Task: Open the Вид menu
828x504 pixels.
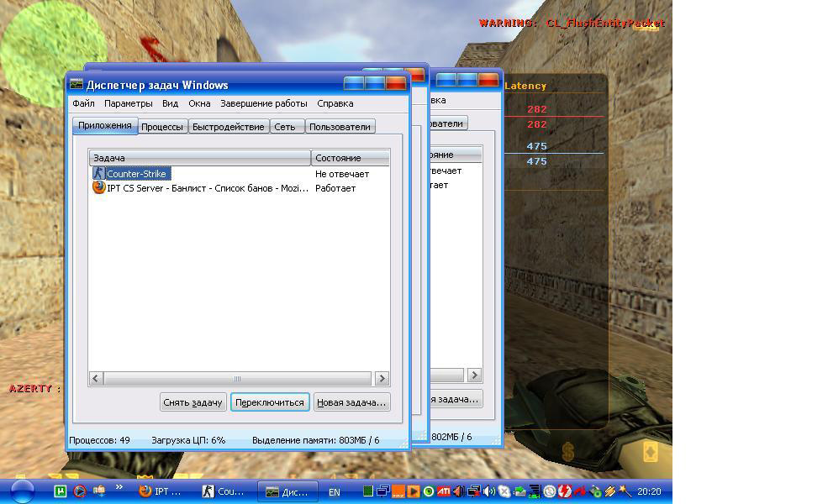Action: point(170,103)
